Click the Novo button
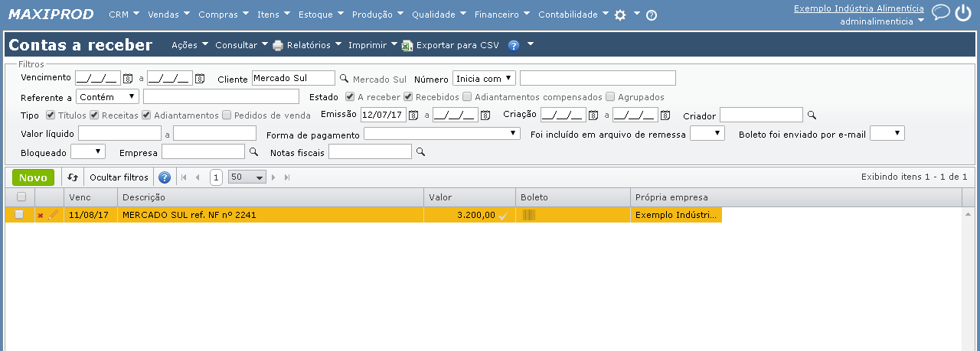 click(33, 177)
